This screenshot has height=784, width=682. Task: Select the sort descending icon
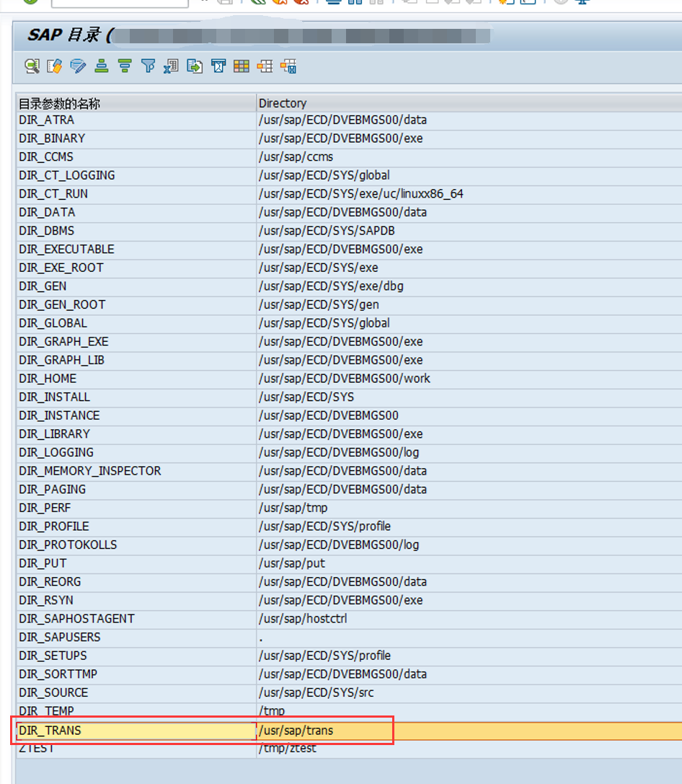[x=124, y=66]
